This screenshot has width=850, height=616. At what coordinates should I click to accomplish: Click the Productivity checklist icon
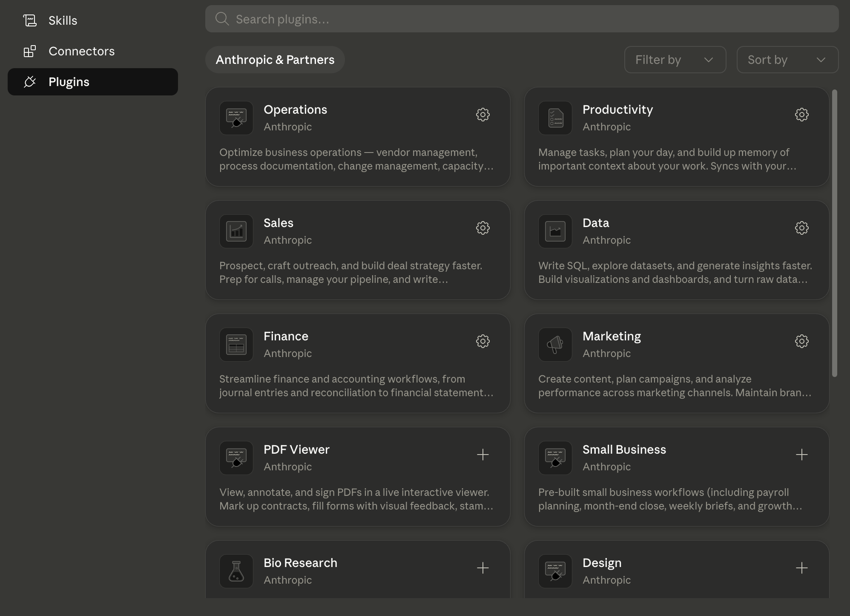coord(555,118)
